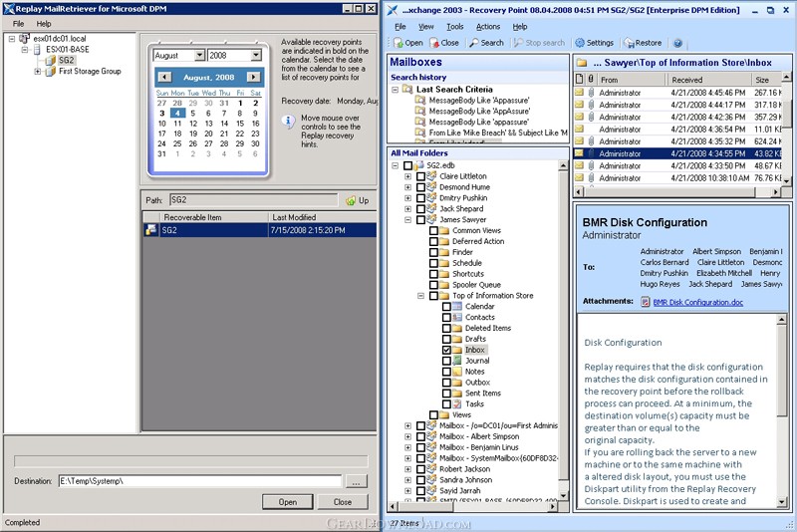Check the Drafts folder checkbox
The width and height of the screenshot is (797, 532).
pos(446,339)
